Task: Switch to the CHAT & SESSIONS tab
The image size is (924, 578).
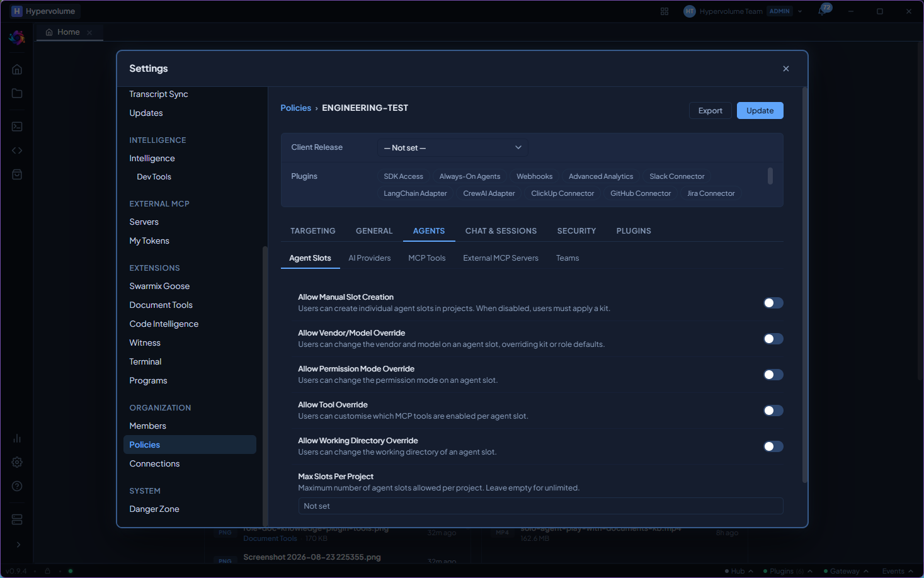Action: pyautogui.click(x=501, y=231)
